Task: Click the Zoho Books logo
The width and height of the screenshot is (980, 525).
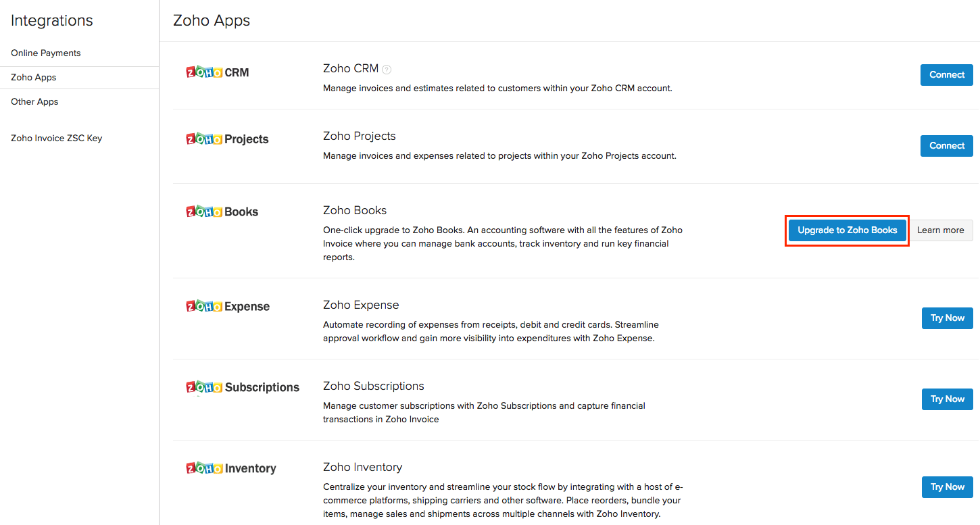Action: click(222, 211)
